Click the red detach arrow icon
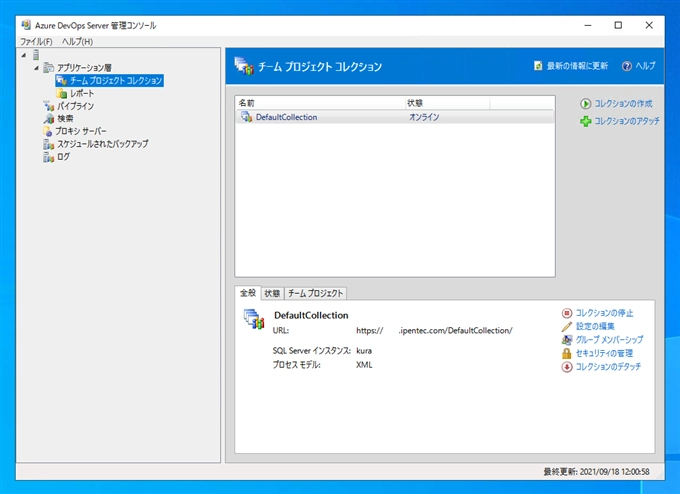The width and height of the screenshot is (680, 494). pyautogui.click(x=567, y=367)
